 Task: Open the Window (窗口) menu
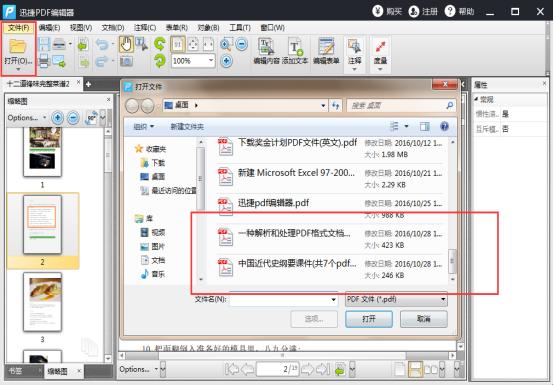pos(272,28)
